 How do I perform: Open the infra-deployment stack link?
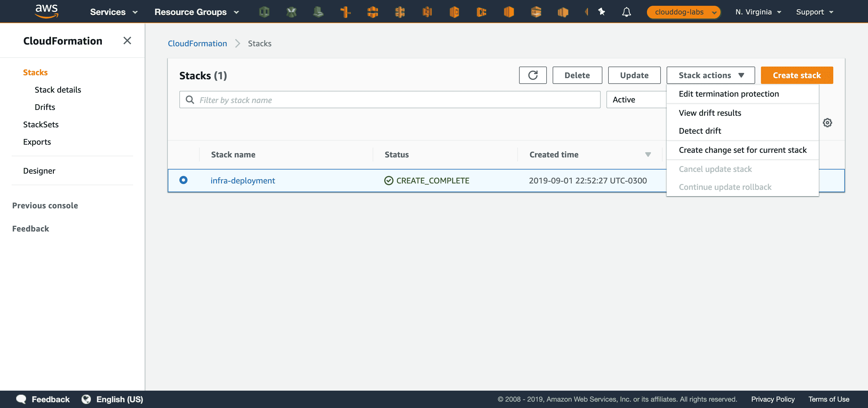(x=243, y=181)
